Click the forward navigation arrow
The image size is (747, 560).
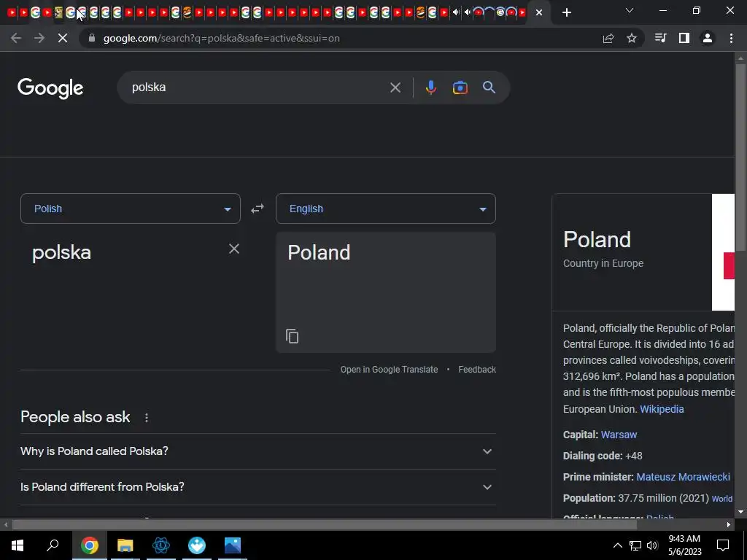39,38
